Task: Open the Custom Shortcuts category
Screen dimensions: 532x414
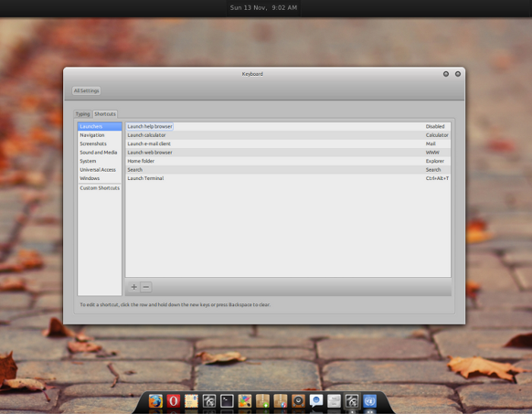Action: [100, 188]
